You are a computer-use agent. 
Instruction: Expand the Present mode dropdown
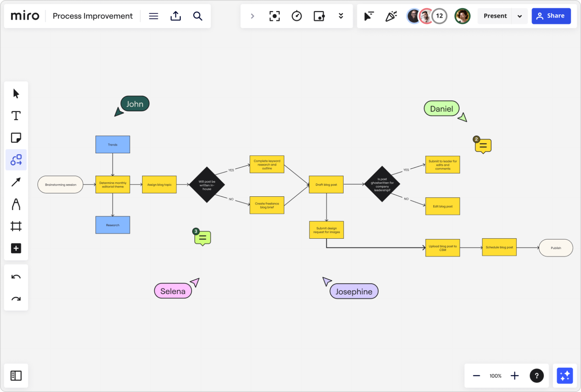click(520, 16)
